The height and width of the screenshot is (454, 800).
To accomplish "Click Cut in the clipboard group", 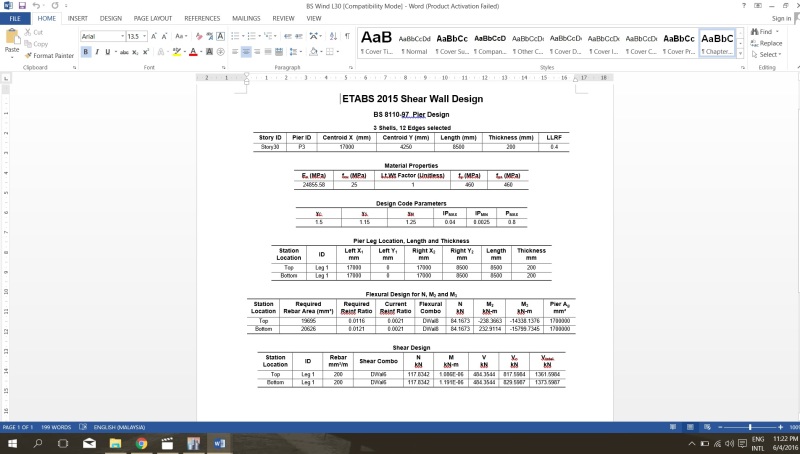I will point(34,32).
